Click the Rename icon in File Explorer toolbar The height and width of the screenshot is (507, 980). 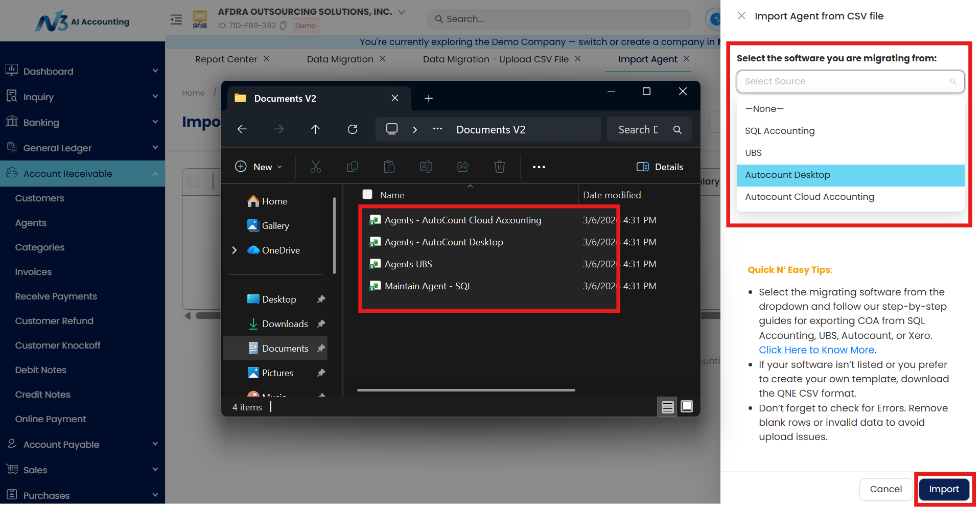tap(426, 167)
